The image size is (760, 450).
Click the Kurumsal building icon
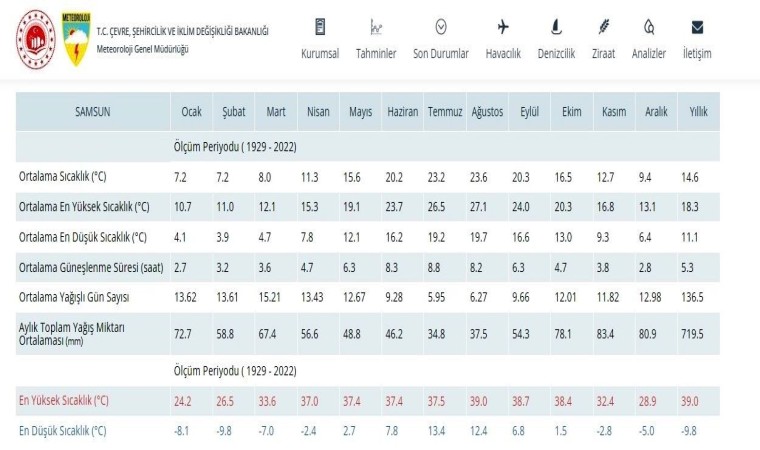tap(320, 27)
